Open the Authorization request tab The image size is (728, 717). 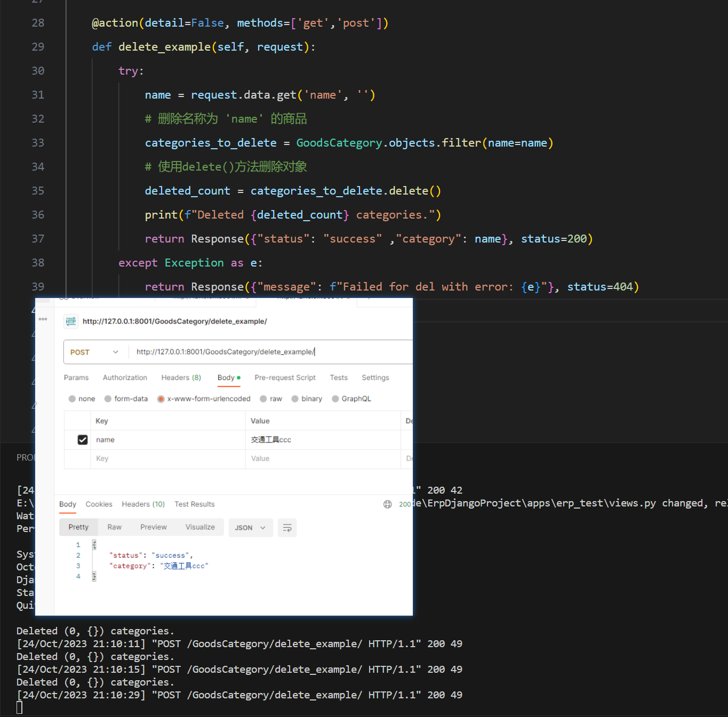[125, 377]
